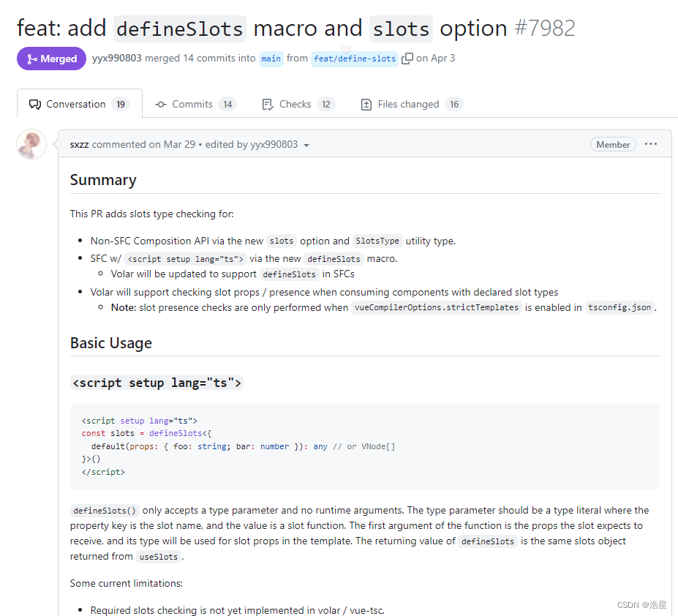This screenshot has width=678, height=616.
Task: Click the sxzz user avatar
Action: point(31,144)
